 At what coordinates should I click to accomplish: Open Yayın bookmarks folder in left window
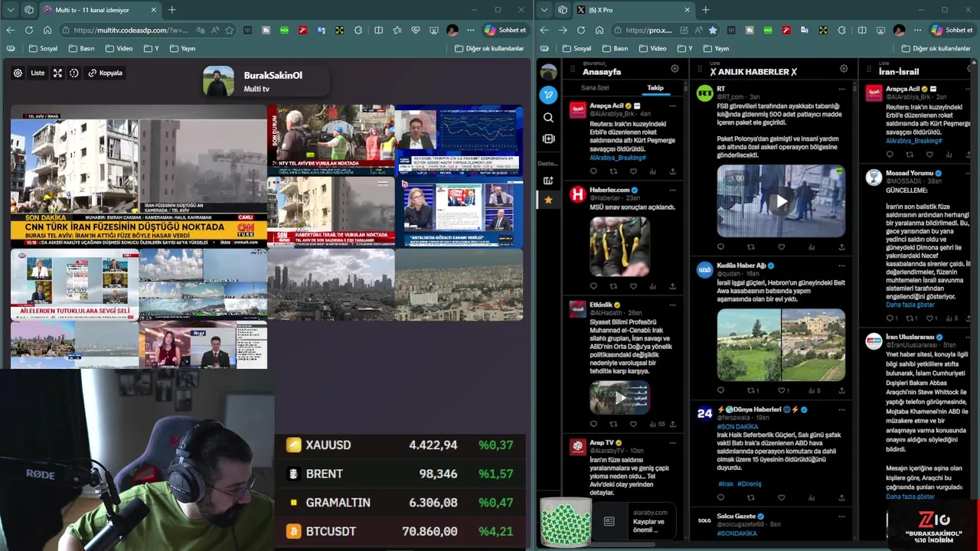182,48
